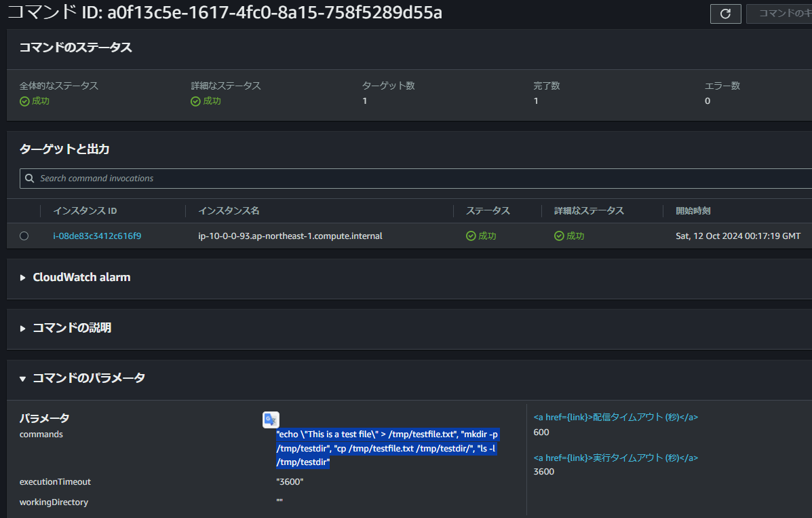812x518 pixels.
Task: Click delivery timeout value 600
Action: tap(541, 432)
